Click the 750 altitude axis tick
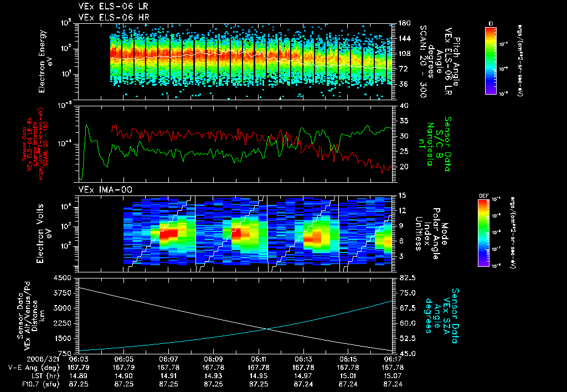The height and width of the screenshot is (392, 567). (x=64, y=354)
